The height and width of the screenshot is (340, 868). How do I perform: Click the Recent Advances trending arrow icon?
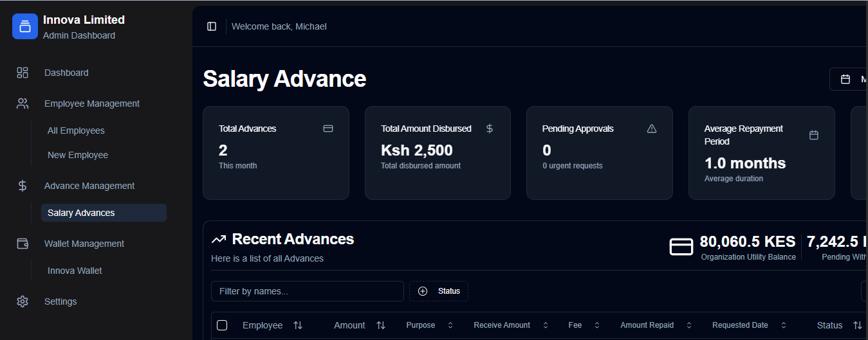(219, 240)
